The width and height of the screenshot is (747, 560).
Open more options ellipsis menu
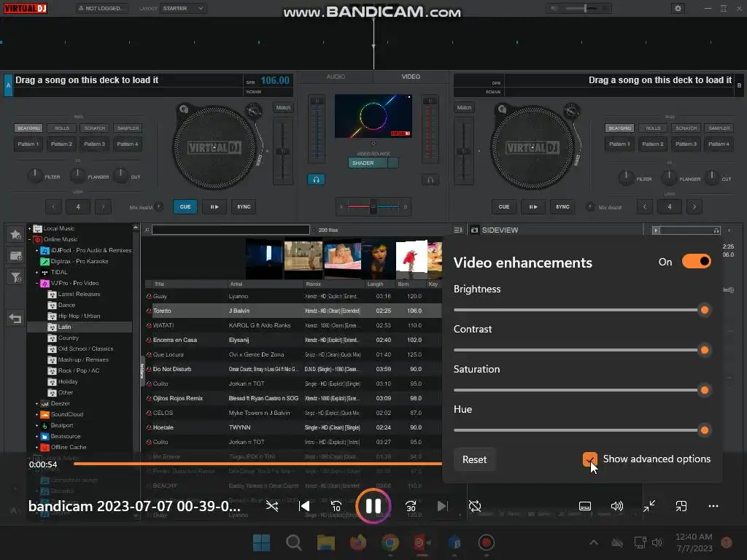(713, 506)
